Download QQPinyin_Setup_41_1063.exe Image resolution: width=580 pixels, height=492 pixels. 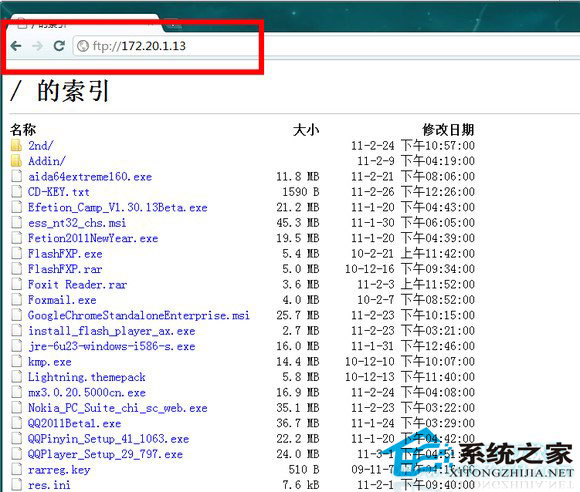click(x=108, y=439)
